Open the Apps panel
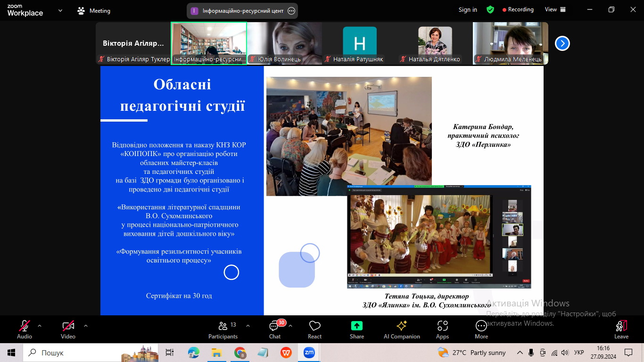Image resolution: width=644 pixels, height=362 pixels. (442, 329)
